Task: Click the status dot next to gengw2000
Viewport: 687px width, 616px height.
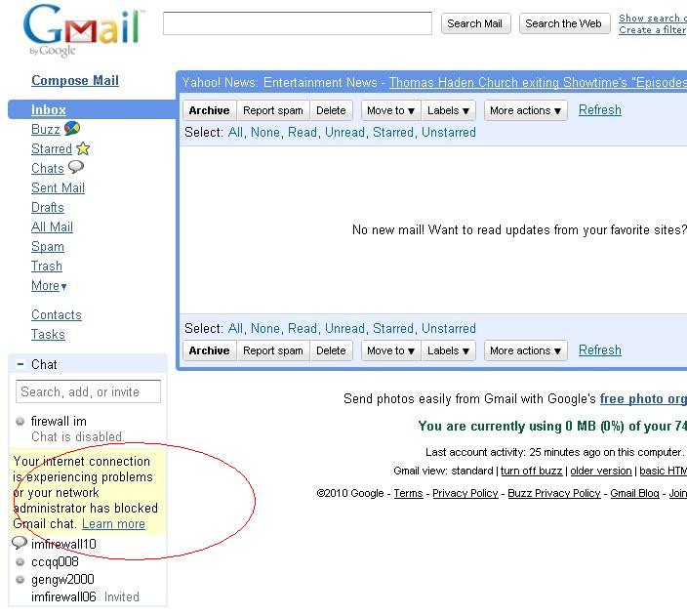Action: pos(20,580)
